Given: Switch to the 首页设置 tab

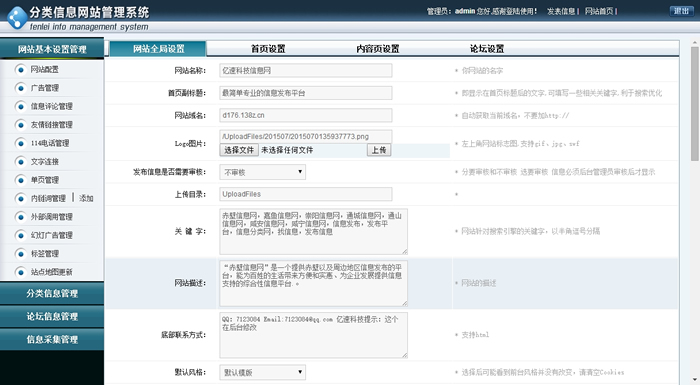Looking at the screenshot, I should click(x=268, y=49).
